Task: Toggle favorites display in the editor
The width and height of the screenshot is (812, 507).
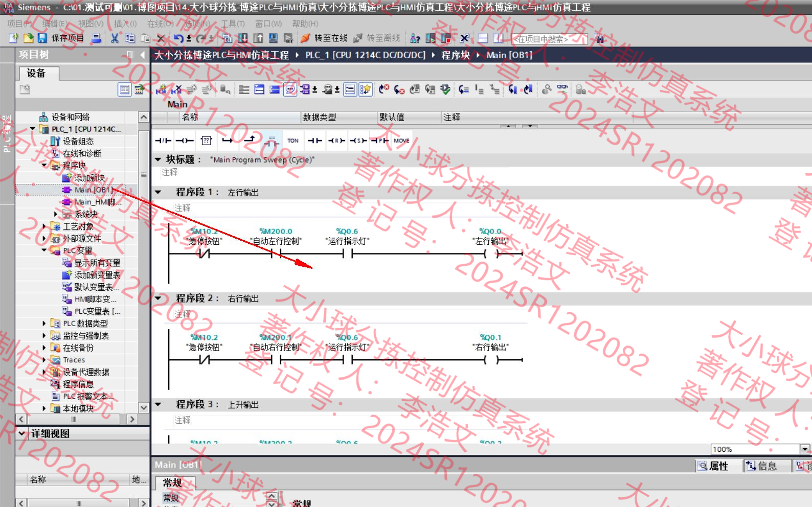Action: (365, 90)
